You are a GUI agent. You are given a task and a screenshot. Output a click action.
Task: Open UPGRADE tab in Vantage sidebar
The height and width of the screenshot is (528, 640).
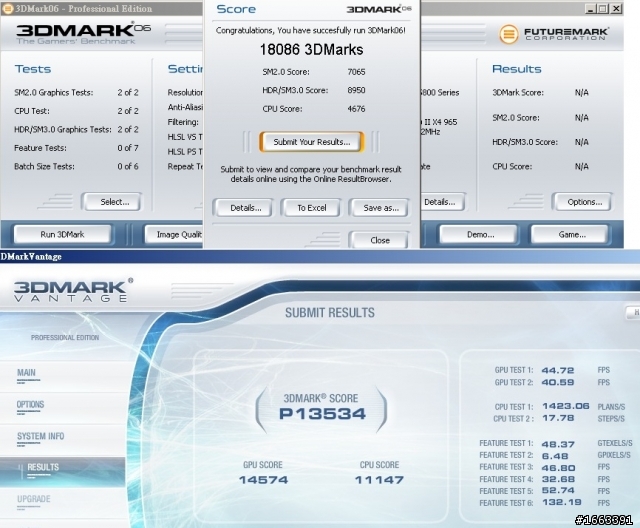click(33, 499)
